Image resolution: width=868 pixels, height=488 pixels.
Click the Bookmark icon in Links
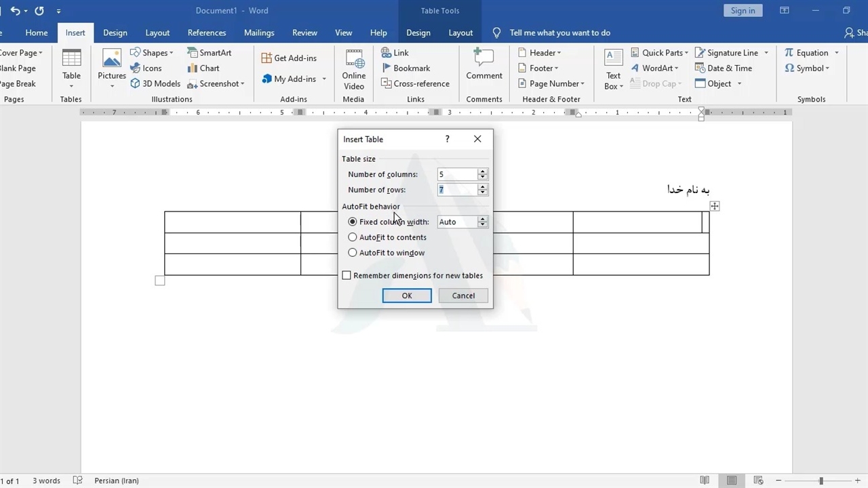tap(406, 68)
